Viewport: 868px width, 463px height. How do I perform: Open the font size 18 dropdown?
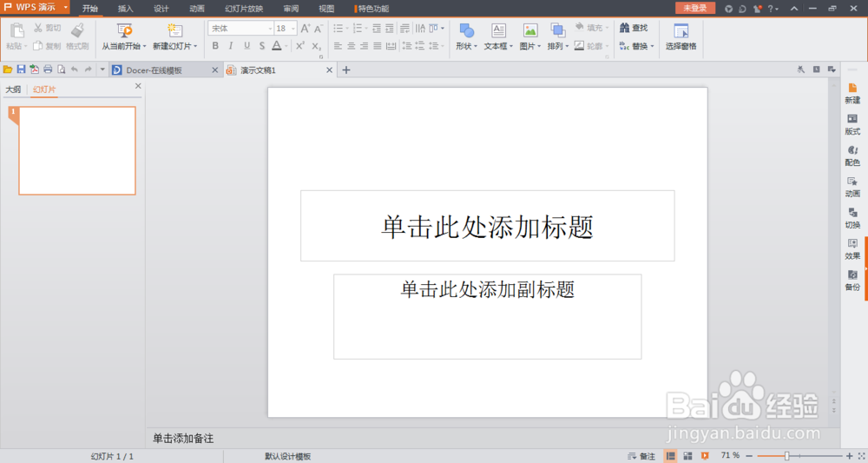pyautogui.click(x=293, y=29)
